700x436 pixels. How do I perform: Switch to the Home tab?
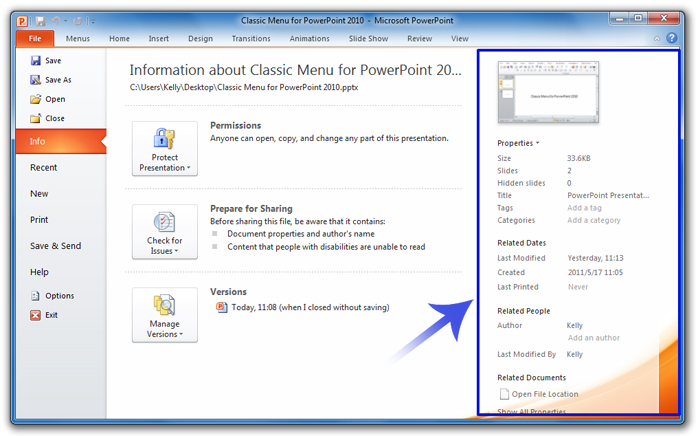(120, 38)
